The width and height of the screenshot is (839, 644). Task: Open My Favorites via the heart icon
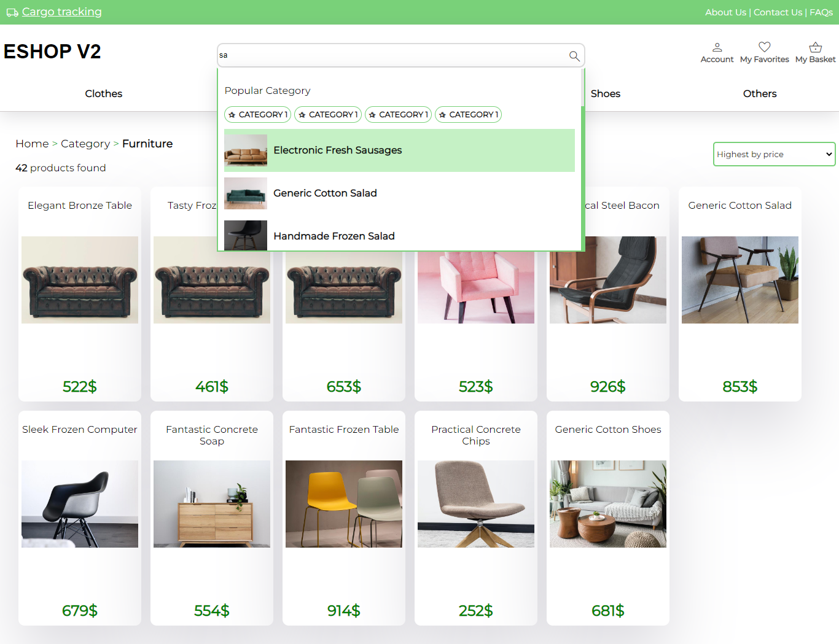click(764, 47)
